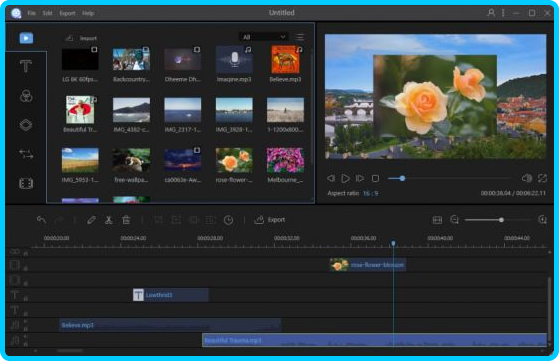Image resolution: width=559 pixels, height=361 pixels.
Task: Click the timeline horizontal scrollbar
Action: click(x=70, y=351)
